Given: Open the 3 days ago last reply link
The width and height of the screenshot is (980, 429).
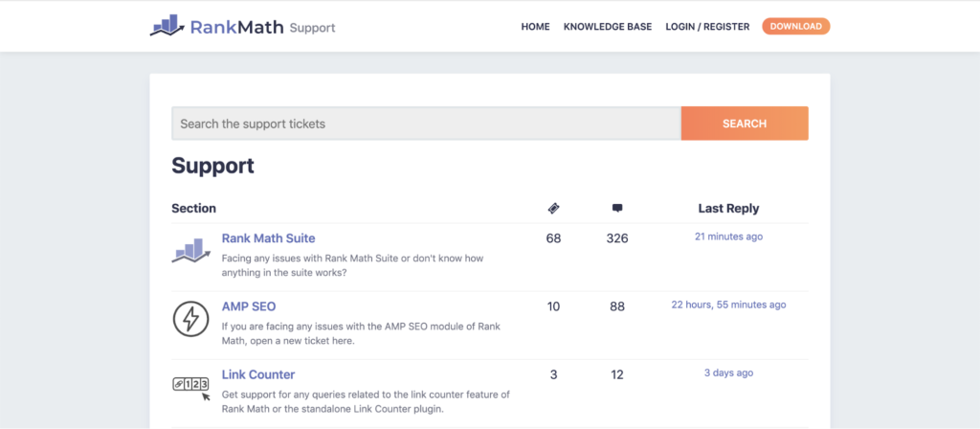Looking at the screenshot, I should (x=728, y=373).
